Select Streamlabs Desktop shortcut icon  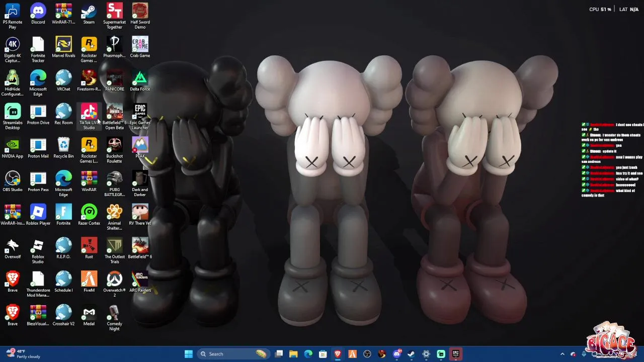pyautogui.click(x=13, y=117)
